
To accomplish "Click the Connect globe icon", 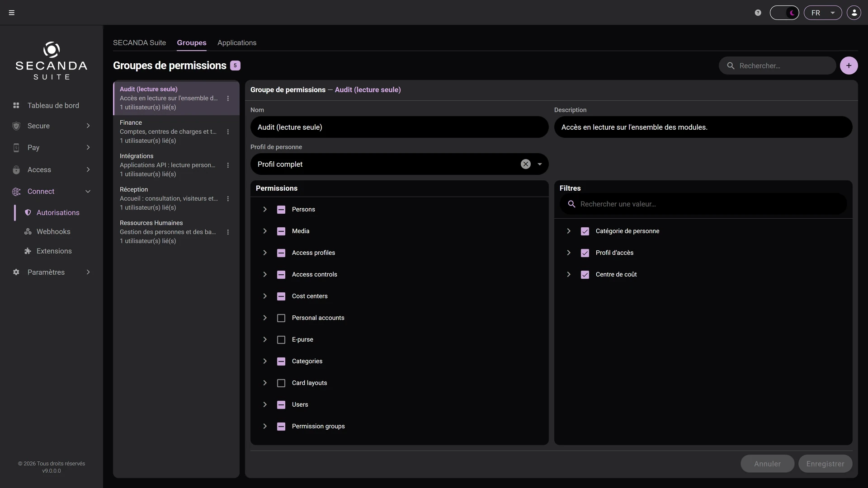I will pos(16,192).
